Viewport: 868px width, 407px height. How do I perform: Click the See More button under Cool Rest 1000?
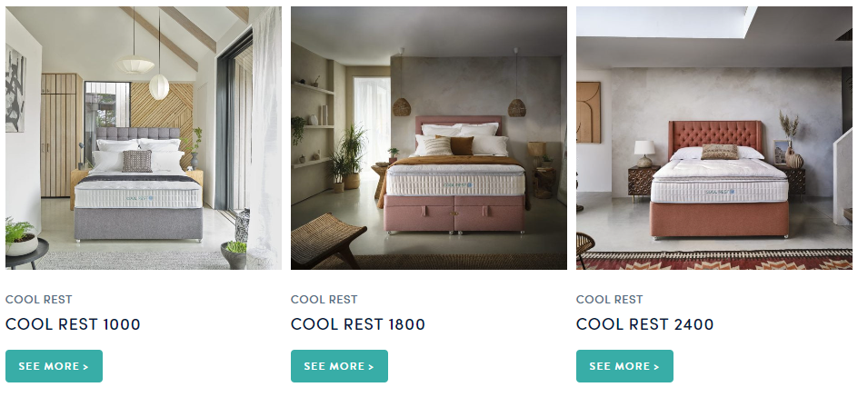[x=54, y=366]
